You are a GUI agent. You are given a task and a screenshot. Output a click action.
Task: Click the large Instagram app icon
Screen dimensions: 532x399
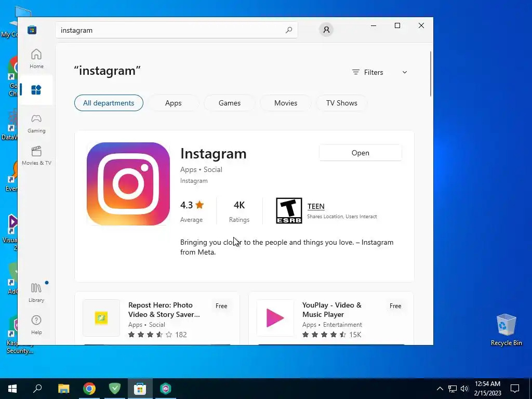tap(128, 183)
